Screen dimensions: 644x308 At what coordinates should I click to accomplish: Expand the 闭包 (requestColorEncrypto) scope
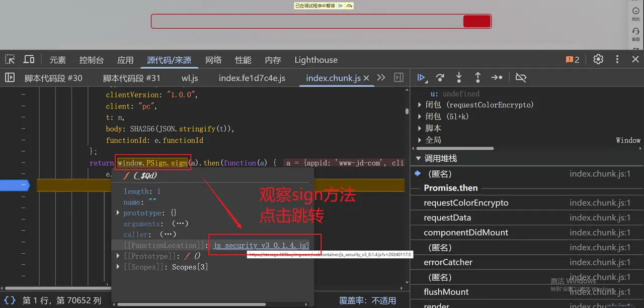point(420,105)
